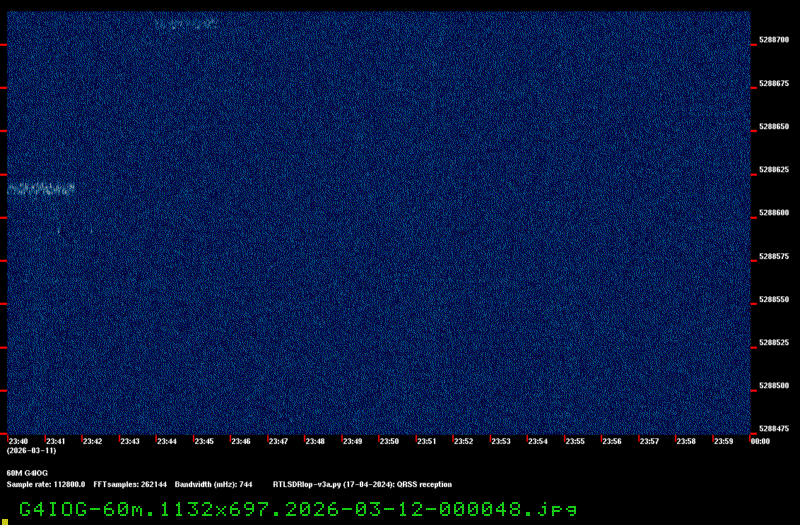Click the 23:46 time axis label
Screen dimensions: 800x525
coord(241,441)
